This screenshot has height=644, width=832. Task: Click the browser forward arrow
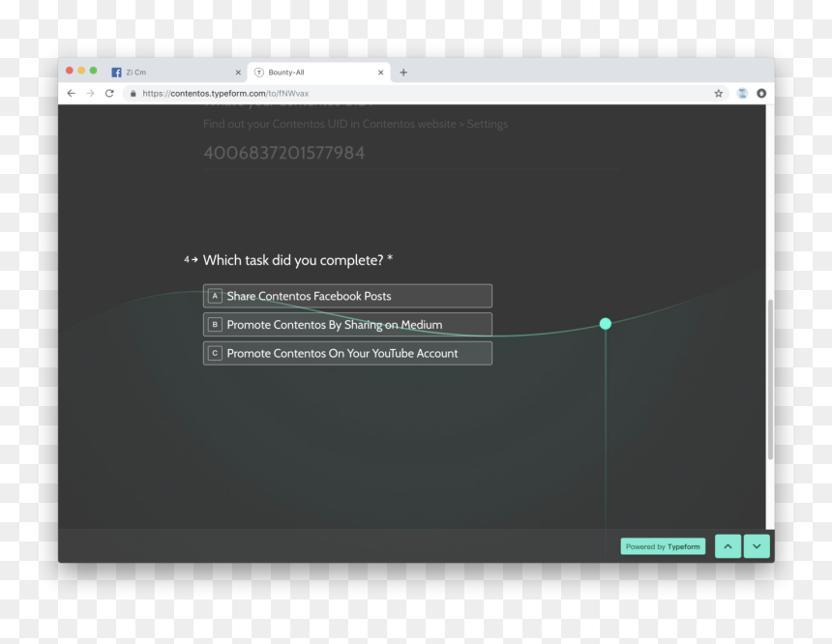coord(90,94)
